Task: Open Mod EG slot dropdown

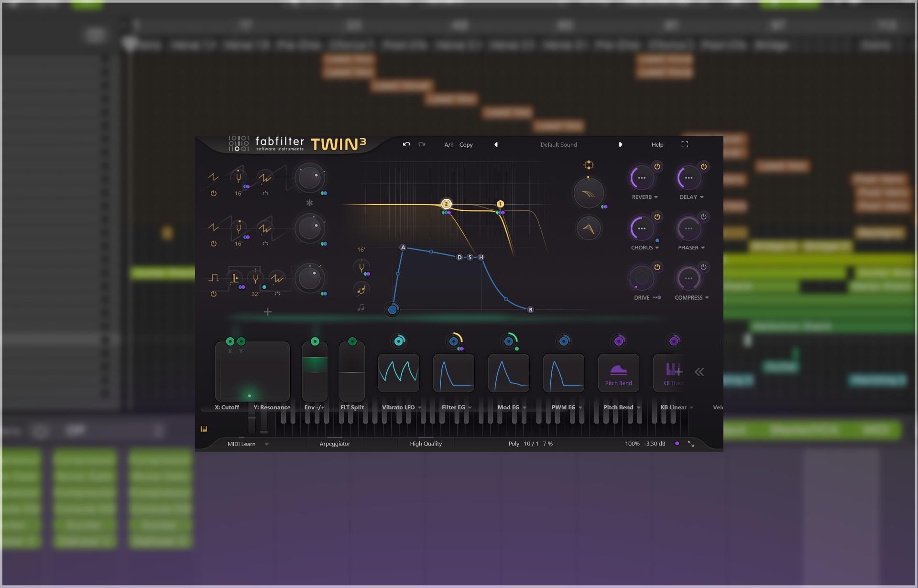Action: pos(525,408)
